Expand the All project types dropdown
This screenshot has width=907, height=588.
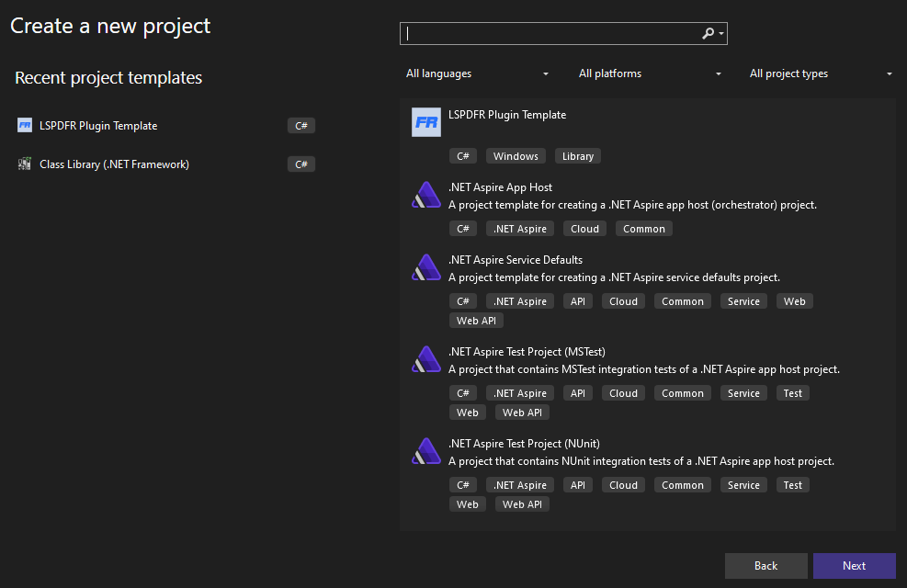[x=822, y=73]
